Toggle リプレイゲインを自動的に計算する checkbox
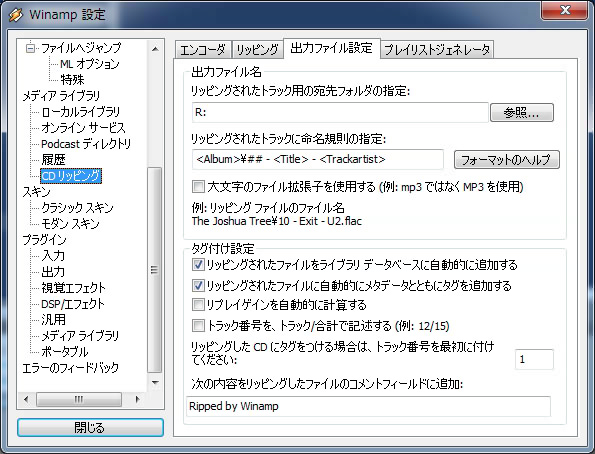Screen dimensions: 595x454 [198, 304]
